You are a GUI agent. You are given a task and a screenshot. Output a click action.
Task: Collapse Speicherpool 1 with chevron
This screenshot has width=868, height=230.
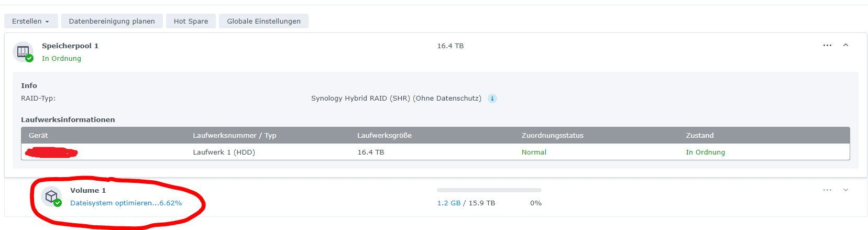tap(845, 45)
